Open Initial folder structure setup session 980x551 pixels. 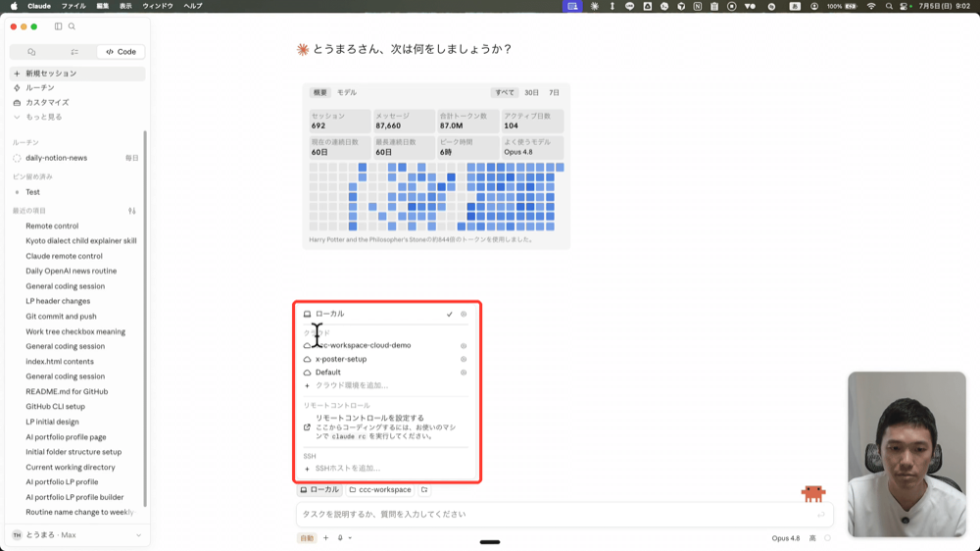click(x=73, y=452)
